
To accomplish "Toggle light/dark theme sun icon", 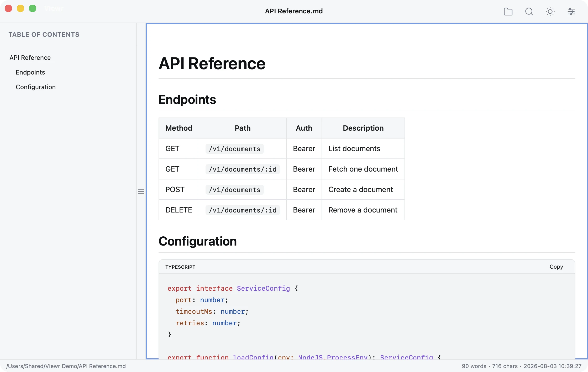I will [x=550, y=12].
